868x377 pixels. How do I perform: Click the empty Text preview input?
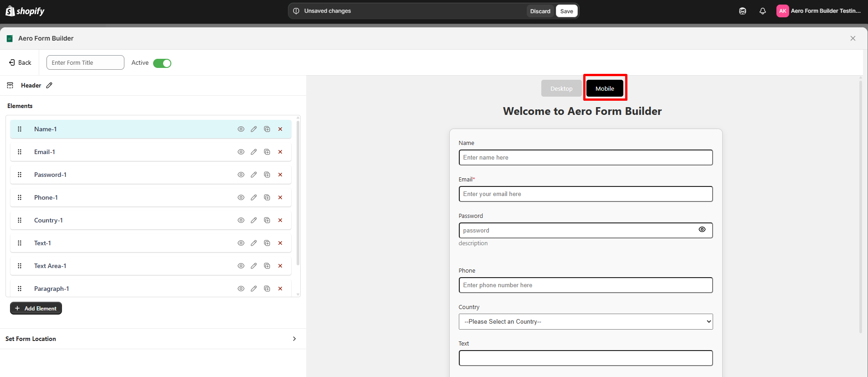click(586, 358)
